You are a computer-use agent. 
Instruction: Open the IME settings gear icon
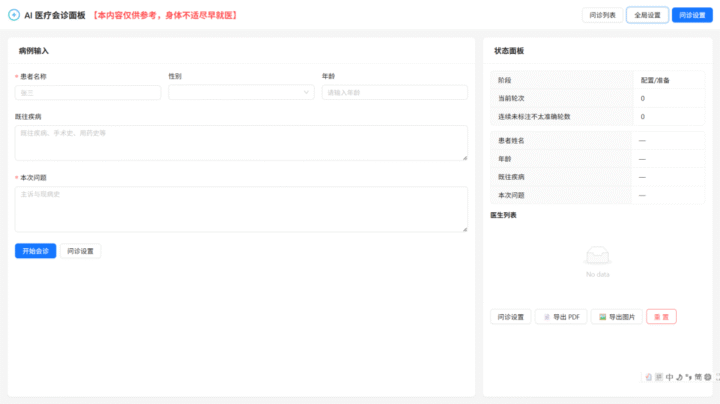(708, 377)
